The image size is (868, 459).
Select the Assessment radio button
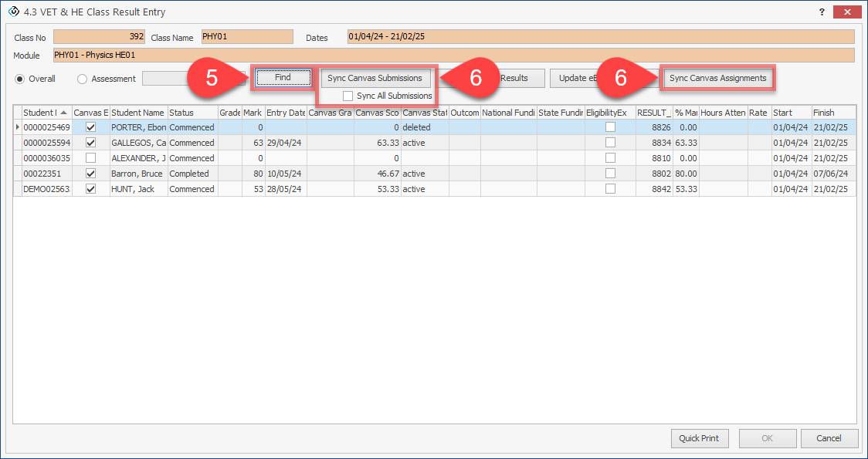pos(83,79)
